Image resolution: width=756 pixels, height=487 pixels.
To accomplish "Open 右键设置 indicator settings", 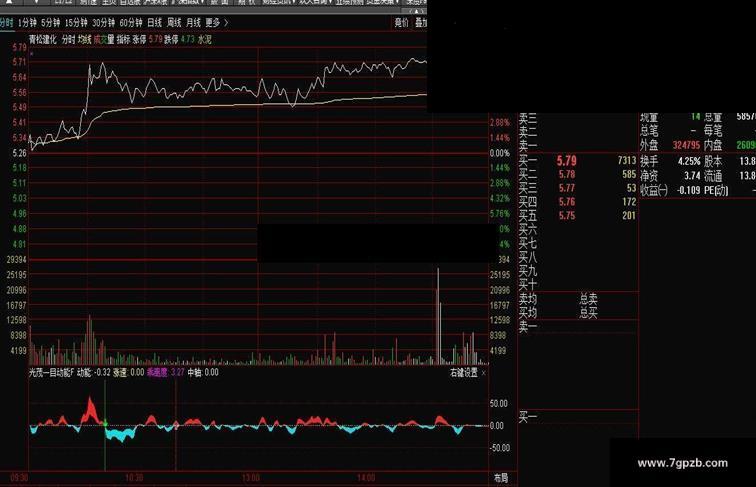I will coord(463,373).
